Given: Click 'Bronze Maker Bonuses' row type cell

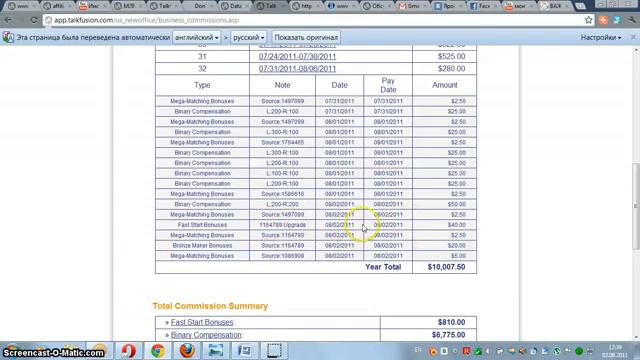Looking at the screenshot, I should (x=202, y=245).
